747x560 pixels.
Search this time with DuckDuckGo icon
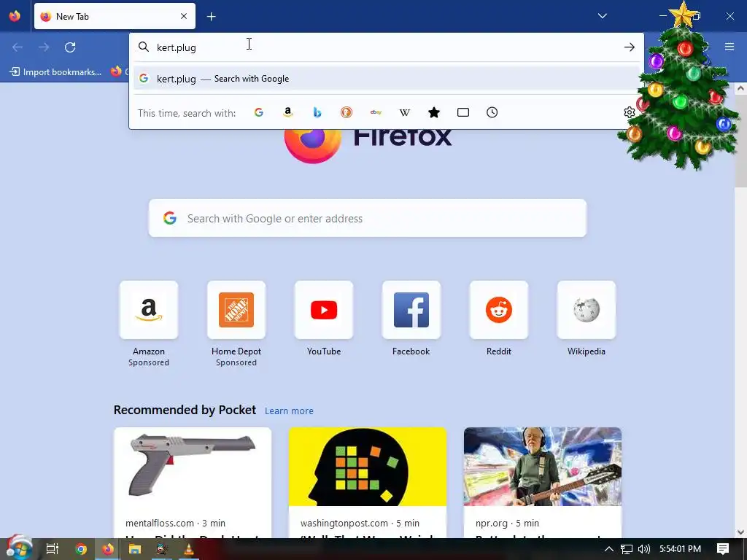347,112
